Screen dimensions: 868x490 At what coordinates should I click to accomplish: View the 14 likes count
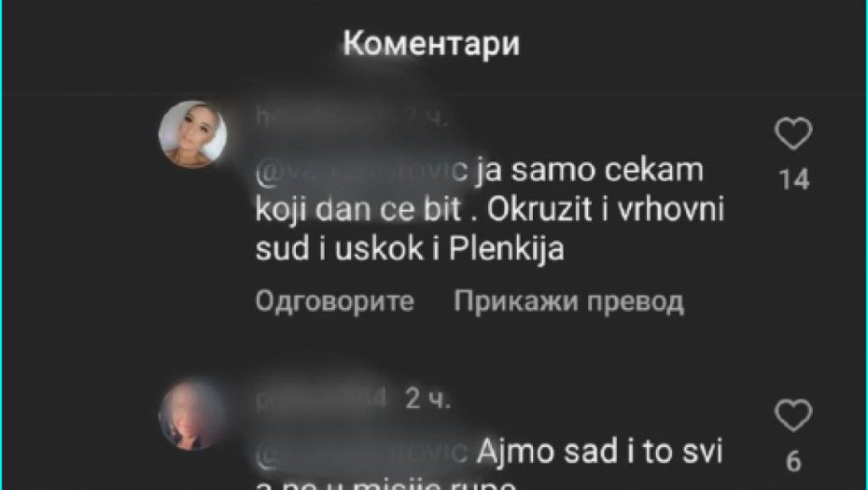[x=794, y=179]
